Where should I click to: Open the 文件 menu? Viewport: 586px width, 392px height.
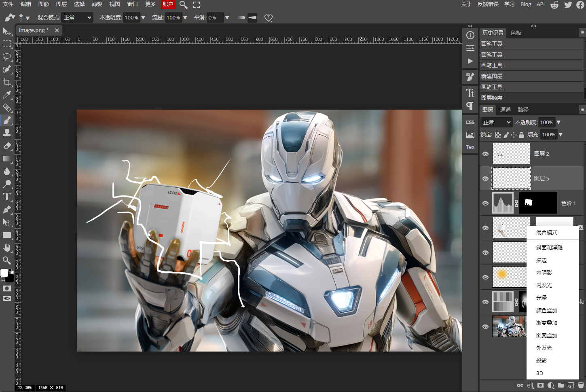point(8,4)
